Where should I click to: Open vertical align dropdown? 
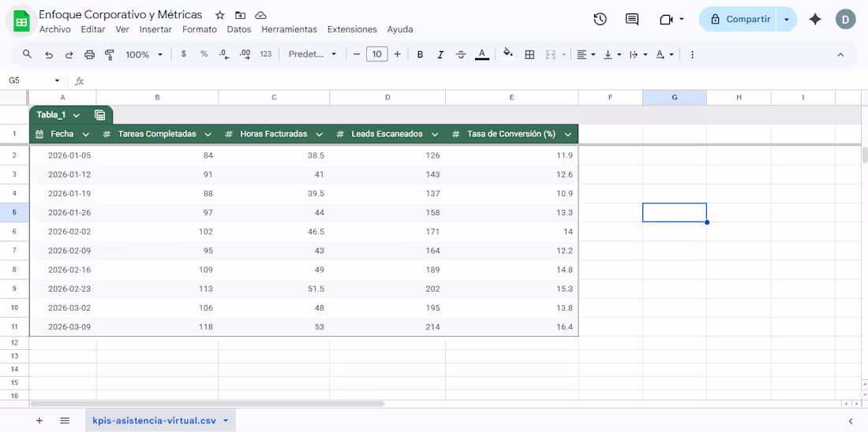tap(612, 54)
